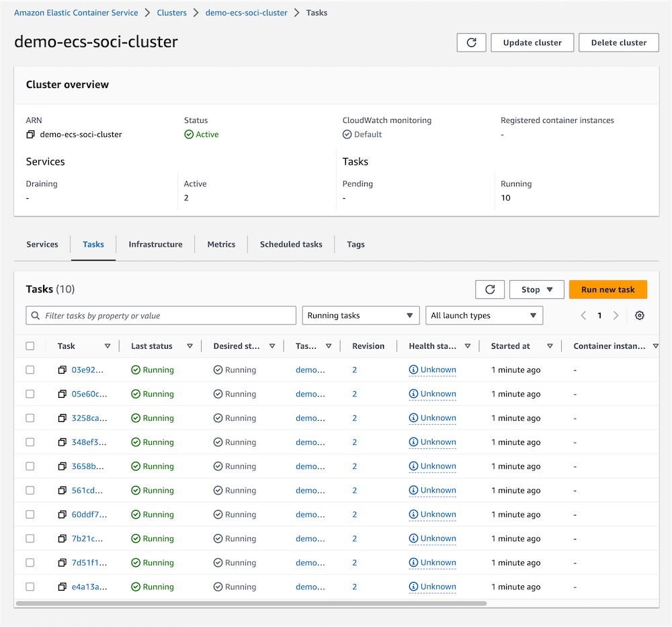Open the All launch types dropdown

coord(484,315)
